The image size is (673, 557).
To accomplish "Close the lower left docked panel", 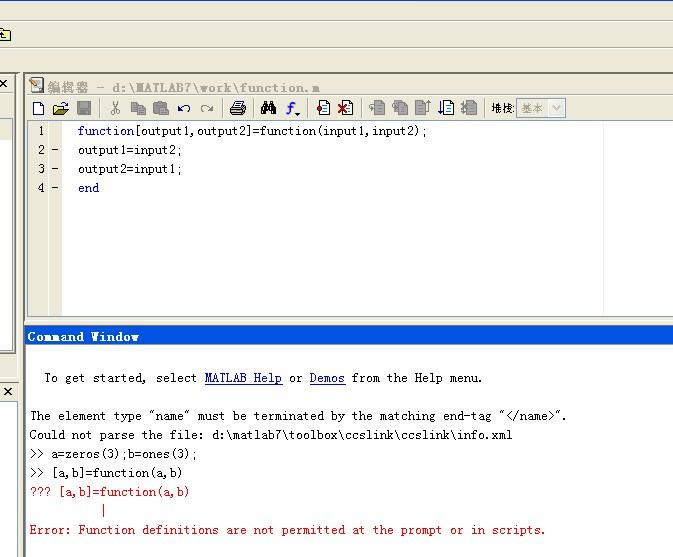I will [8, 391].
